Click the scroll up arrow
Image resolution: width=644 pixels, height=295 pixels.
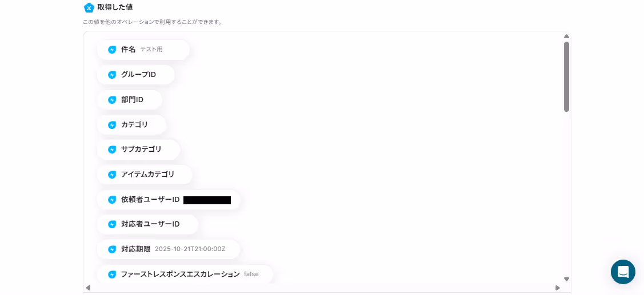point(566,37)
